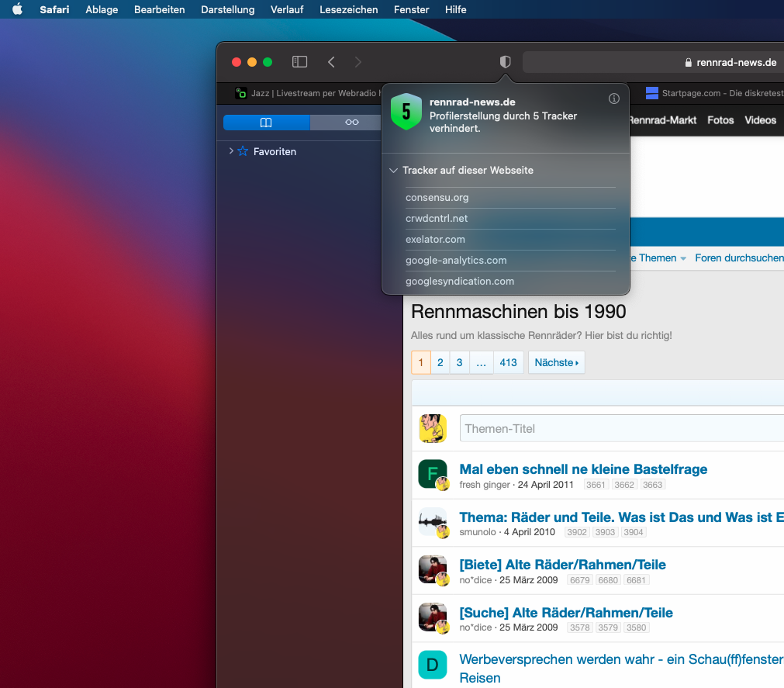The image size is (784, 688).
Task: Collapse Tracker auf dieser Webseite list
Action: (x=394, y=170)
